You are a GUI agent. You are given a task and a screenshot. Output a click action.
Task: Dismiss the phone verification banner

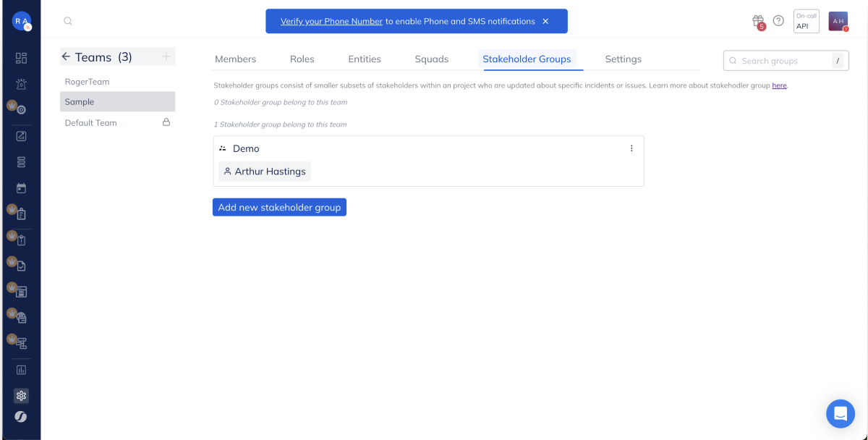click(x=545, y=21)
